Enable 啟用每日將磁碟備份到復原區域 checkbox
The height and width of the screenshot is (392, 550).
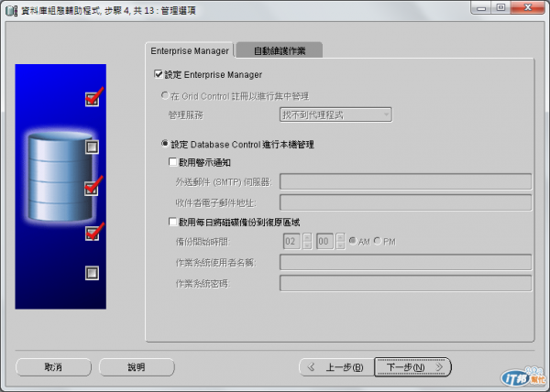(x=172, y=222)
